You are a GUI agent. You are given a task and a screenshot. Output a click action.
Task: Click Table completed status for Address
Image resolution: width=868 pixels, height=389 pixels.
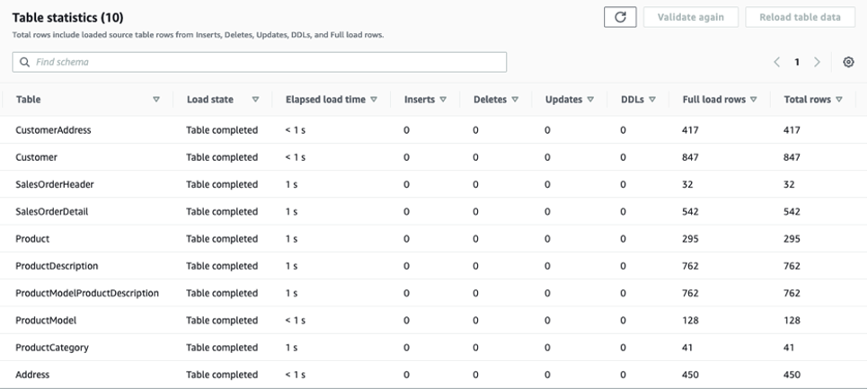(x=222, y=374)
